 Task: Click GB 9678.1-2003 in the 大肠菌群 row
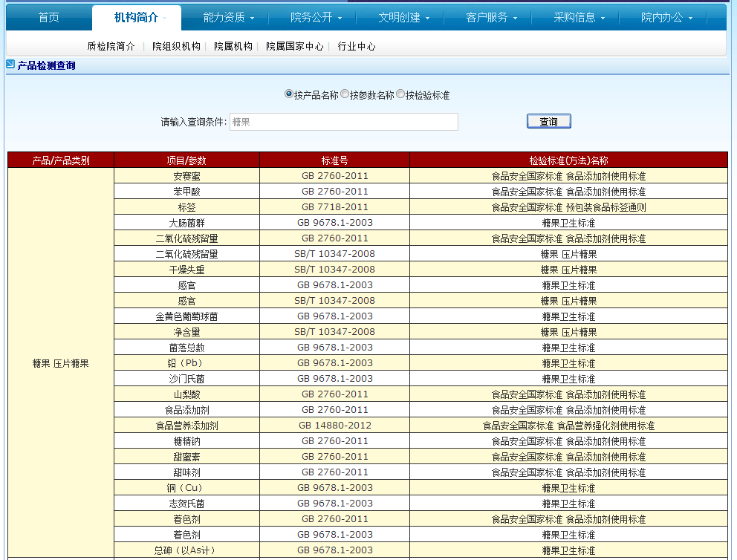pyautogui.click(x=334, y=223)
